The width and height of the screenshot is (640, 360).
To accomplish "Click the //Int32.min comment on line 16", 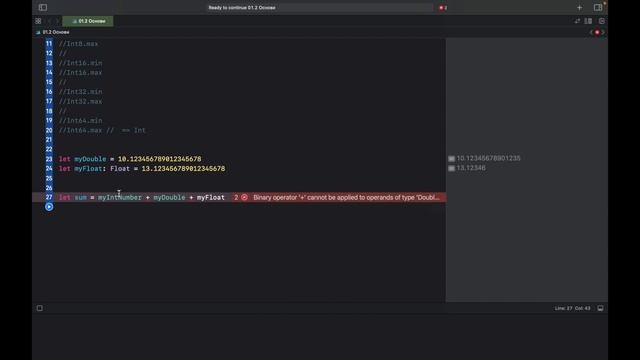I will (80, 92).
